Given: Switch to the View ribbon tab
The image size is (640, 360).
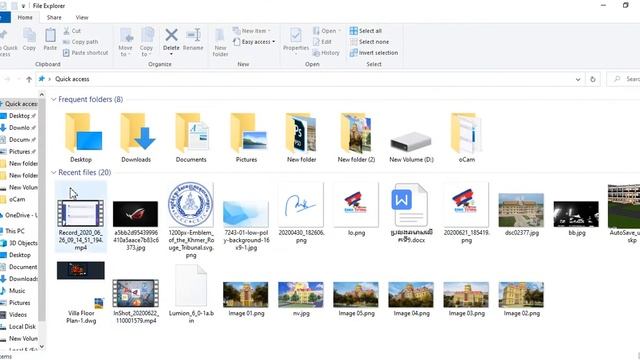Looking at the screenshot, I should pyautogui.click(x=82, y=18).
